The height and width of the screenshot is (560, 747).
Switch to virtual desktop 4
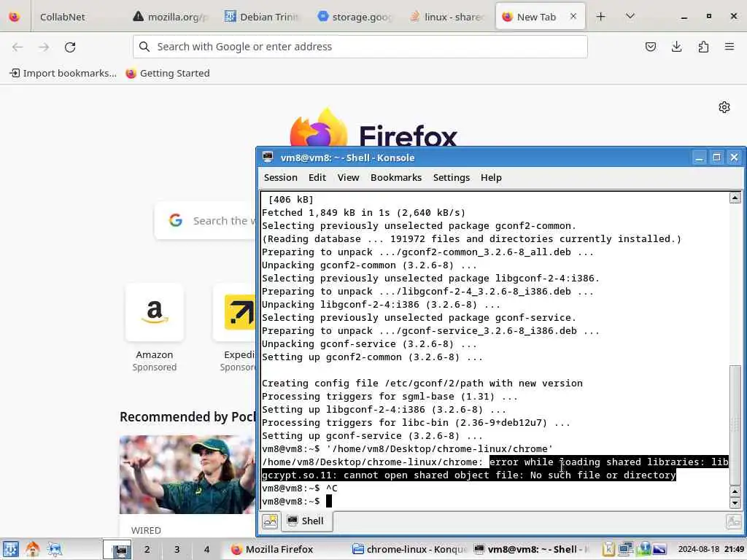pos(206,549)
